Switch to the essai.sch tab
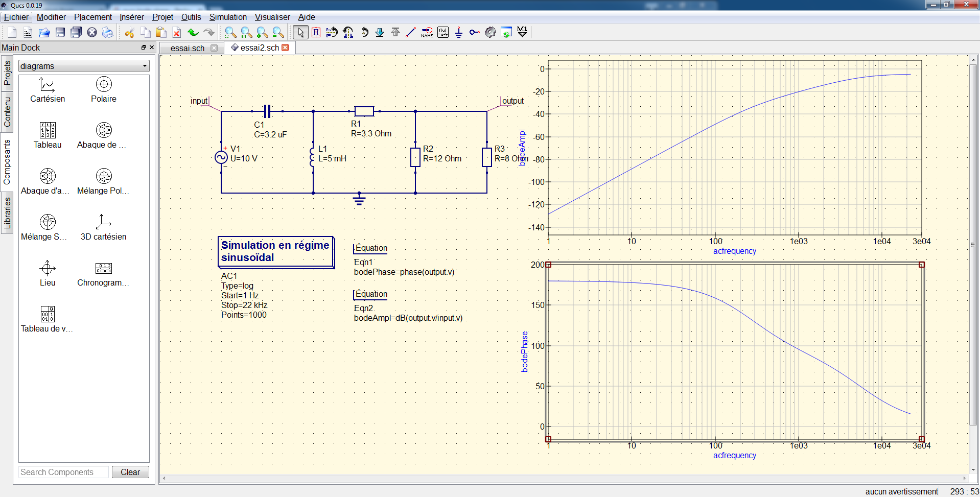 [188, 48]
